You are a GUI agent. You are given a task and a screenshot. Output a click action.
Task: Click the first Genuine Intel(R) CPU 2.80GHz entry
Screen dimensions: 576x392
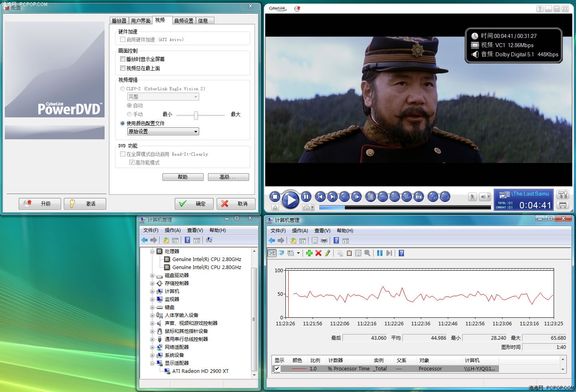pyautogui.click(x=206, y=259)
